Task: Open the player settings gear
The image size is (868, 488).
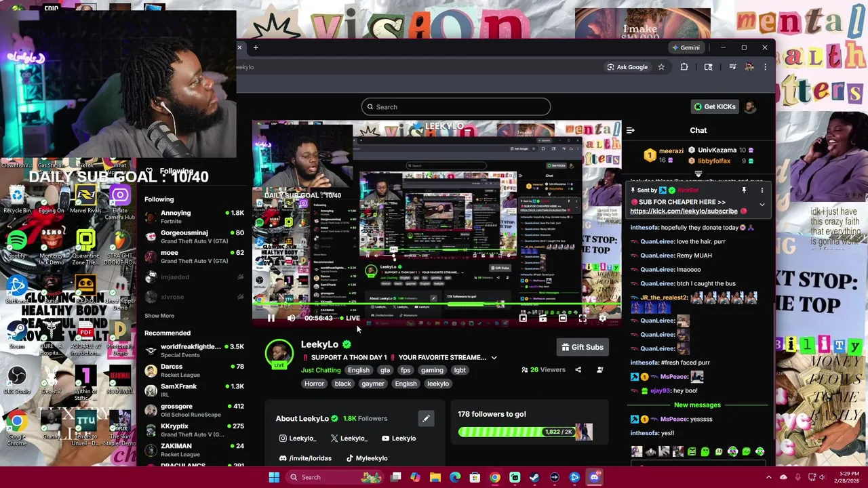Action: [x=602, y=318]
